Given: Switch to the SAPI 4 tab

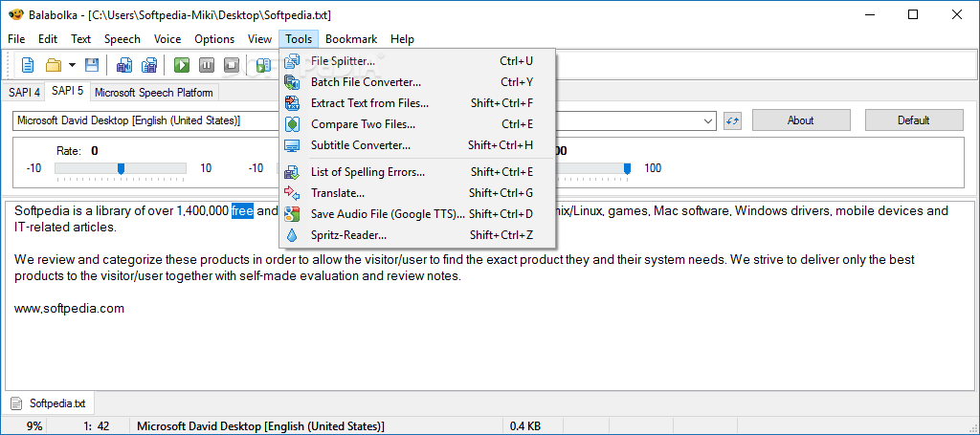Looking at the screenshot, I should tap(24, 93).
